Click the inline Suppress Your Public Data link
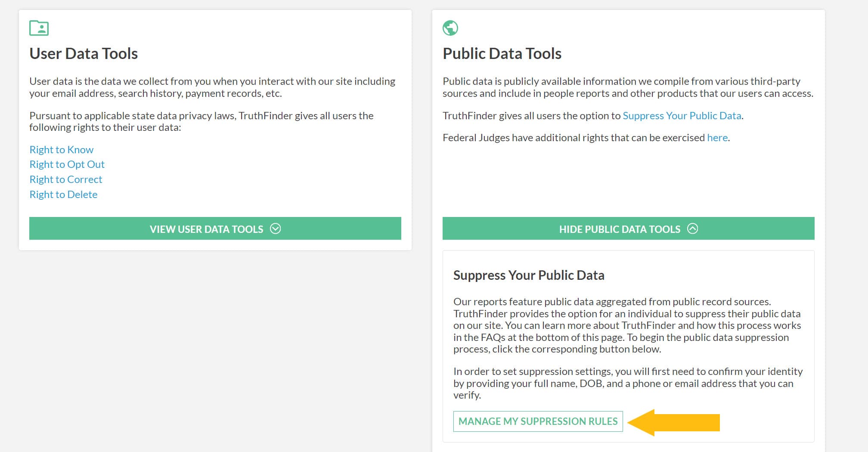 click(x=682, y=116)
